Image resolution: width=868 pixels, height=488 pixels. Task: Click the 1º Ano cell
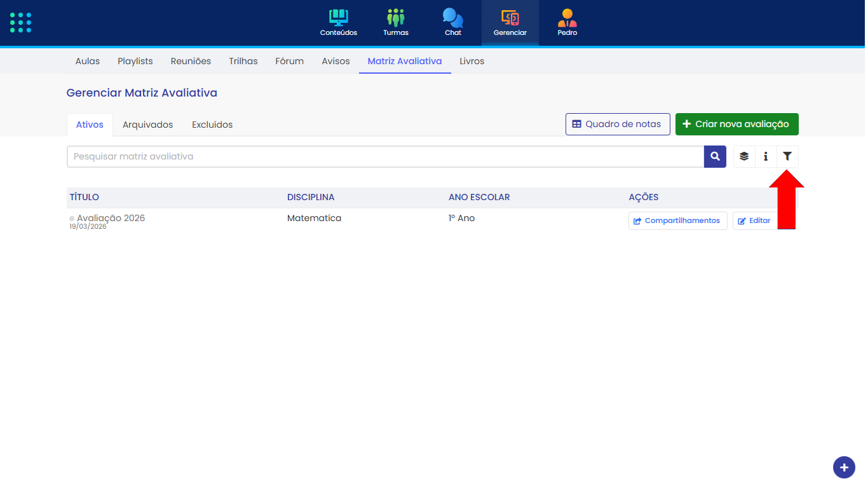tap(462, 218)
